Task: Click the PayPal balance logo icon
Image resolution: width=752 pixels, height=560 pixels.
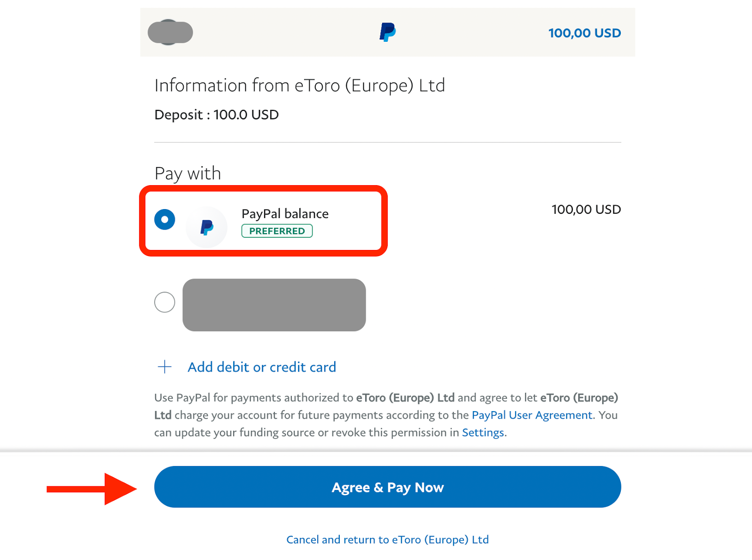Action: 207,227
